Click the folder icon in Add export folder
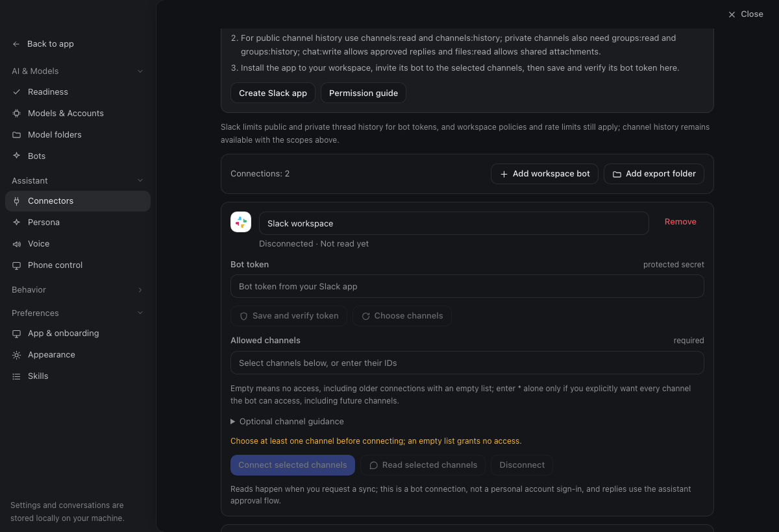Screen dimensions: 779x532 coord(617,174)
